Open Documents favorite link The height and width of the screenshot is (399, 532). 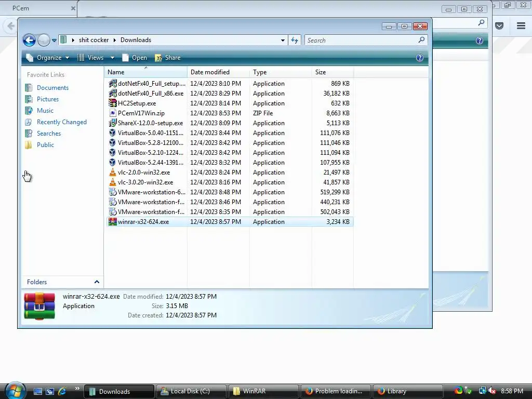[x=52, y=87]
